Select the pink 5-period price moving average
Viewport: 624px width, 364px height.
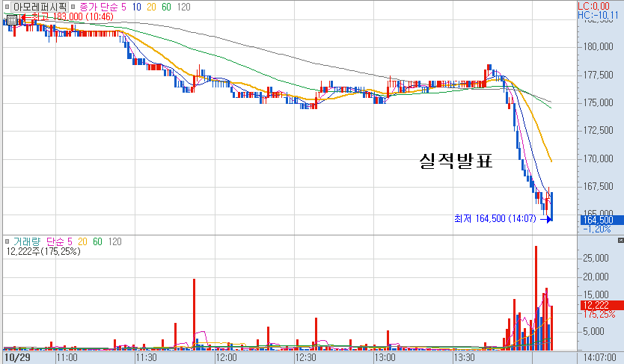(x=123, y=7)
